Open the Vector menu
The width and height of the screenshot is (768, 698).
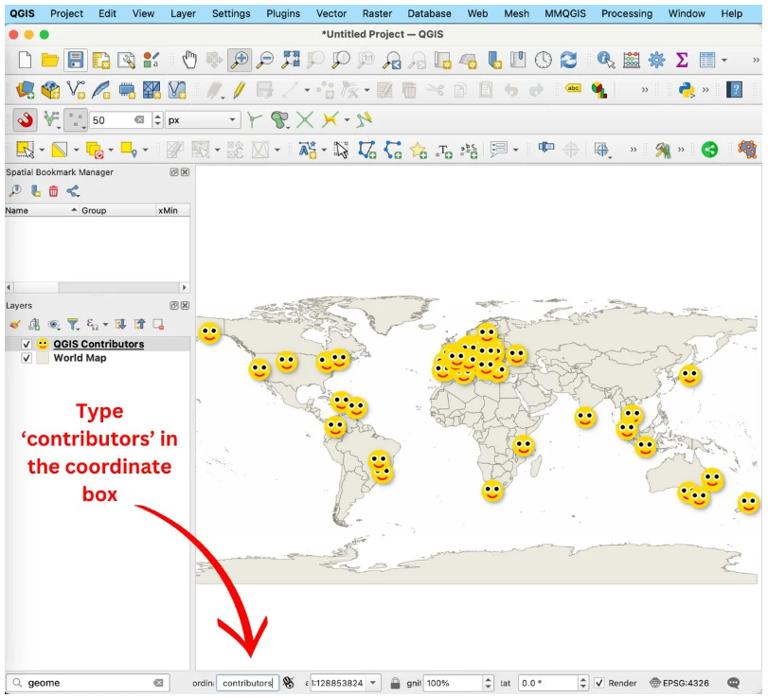coord(331,14)
